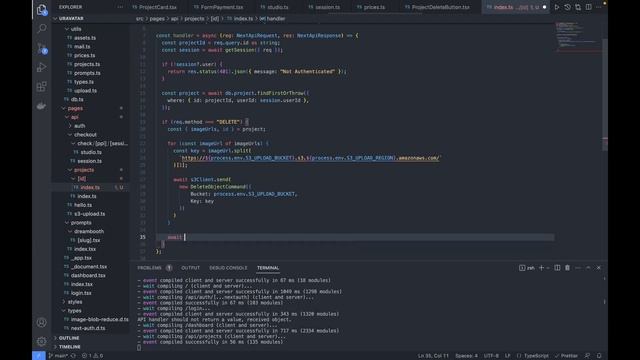This screenshot has height=360, width=640.
Task: Open s3-upload.ts in explorer
Action: coord(89,213)
